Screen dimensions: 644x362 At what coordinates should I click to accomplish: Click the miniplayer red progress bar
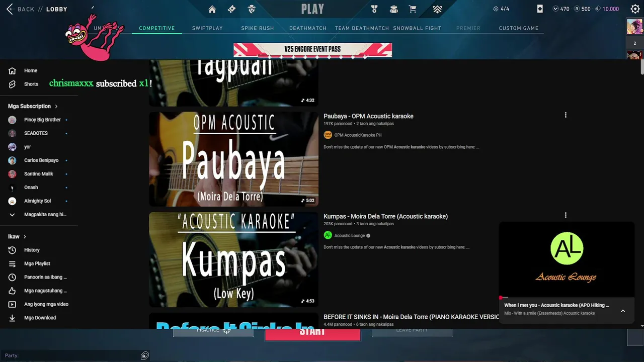coord(567,298)
